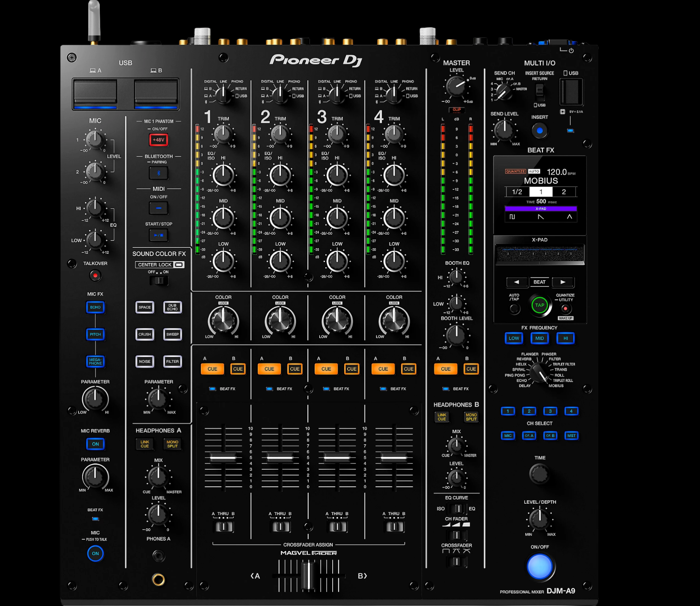Screen dimensions: 700x606
Task: Enable the +48V mic phantom power
Action: click(158, 140)
